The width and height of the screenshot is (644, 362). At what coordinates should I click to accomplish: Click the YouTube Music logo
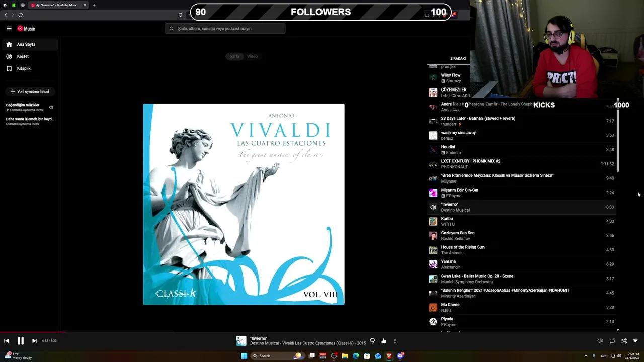(26, 29)
